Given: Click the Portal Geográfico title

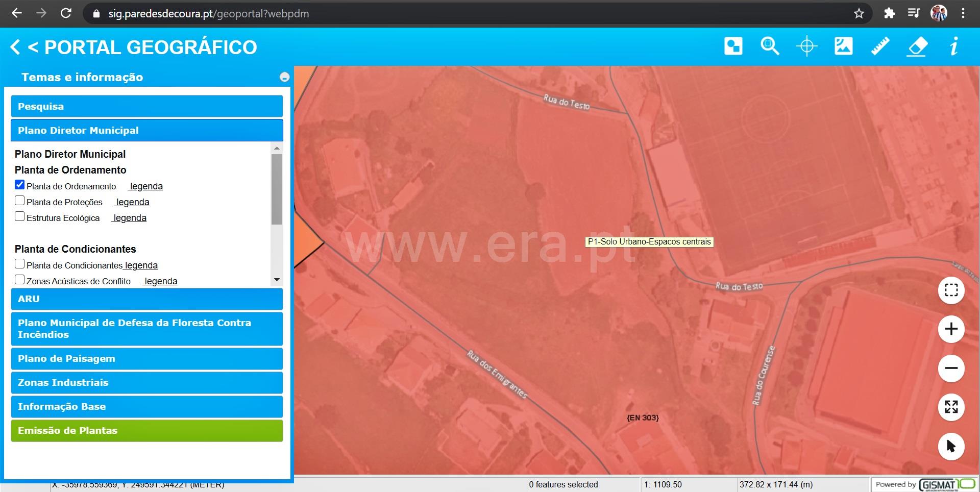Looking at the screenshot, I should pyautogui.click(x=151, y=47).
